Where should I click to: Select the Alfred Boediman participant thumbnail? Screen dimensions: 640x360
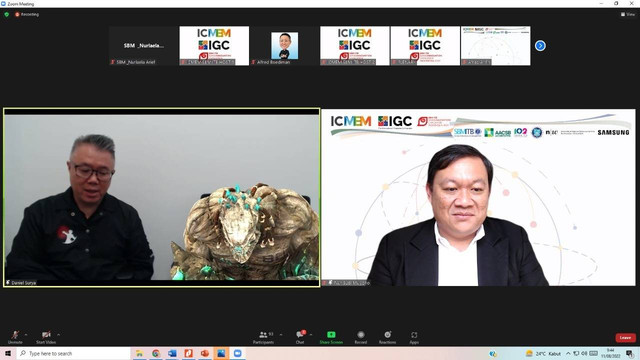point(284,46)
